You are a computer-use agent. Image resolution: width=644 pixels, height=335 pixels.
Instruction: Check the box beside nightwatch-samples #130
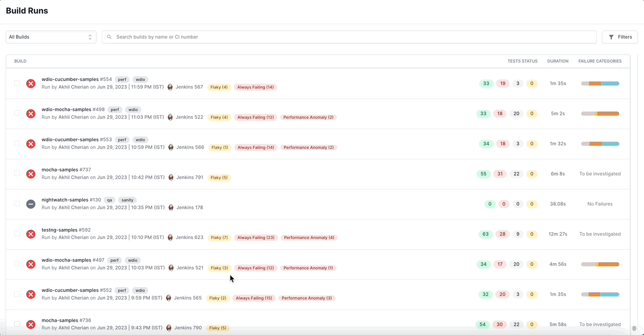(x=17, y=203)
